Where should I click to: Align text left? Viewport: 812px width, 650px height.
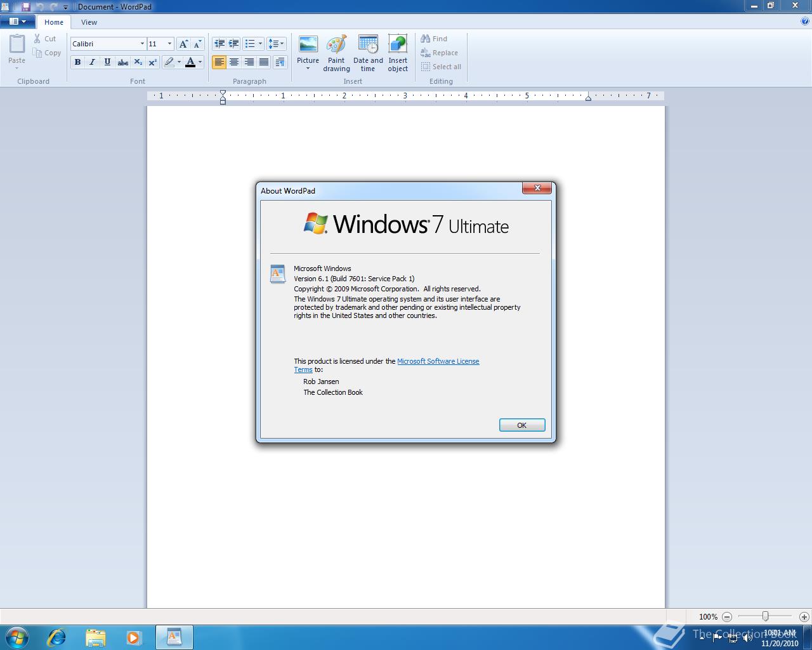[219, 62]
